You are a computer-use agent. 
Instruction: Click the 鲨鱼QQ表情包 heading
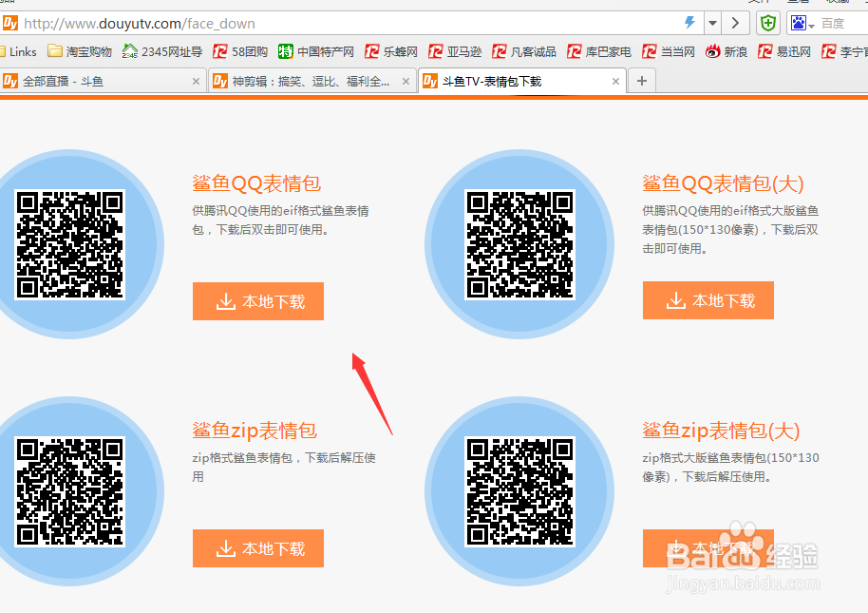tap(256, 183)
